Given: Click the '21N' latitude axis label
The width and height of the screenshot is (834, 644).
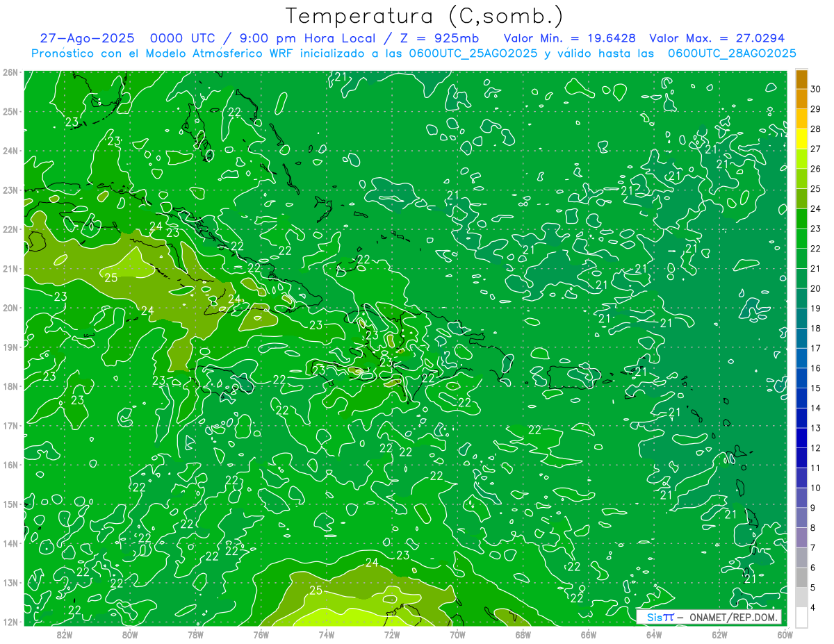Looking at the screenshot, I should click(x=10, y=268).
